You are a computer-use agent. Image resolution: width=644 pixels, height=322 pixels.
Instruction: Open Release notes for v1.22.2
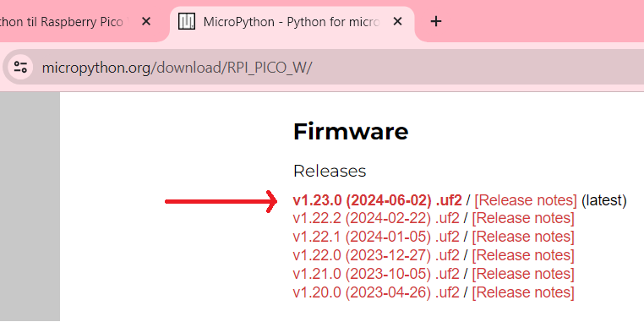click(x=523, y=219)
